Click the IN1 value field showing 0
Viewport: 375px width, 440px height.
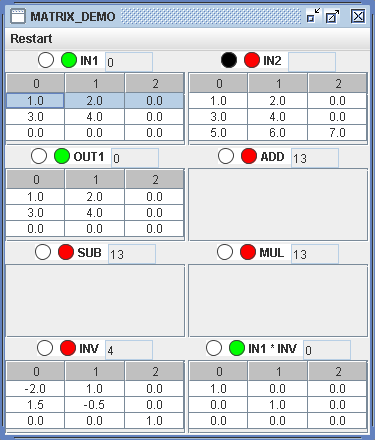click(129, 62)
